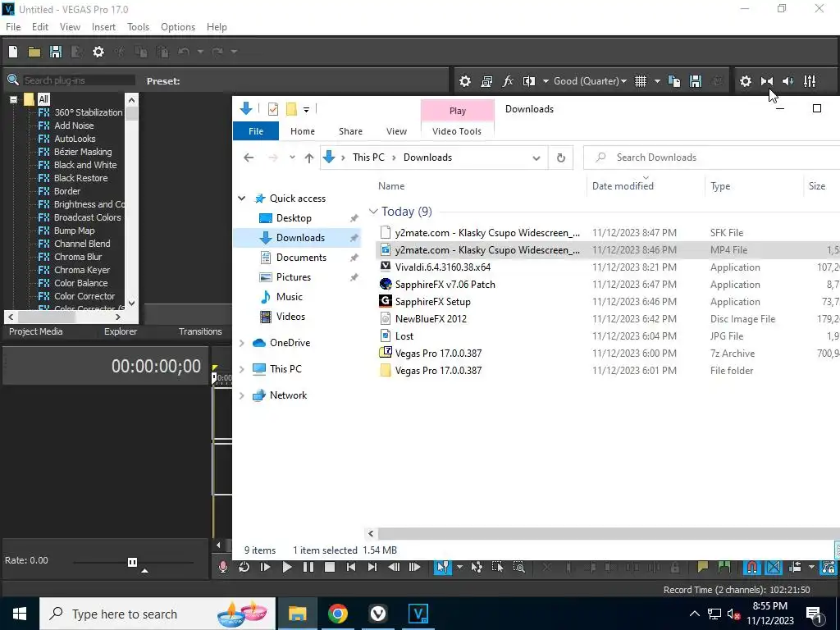Open master bus audio properties gear
This screenshot has height=630, width=840.
click(745, 81)
